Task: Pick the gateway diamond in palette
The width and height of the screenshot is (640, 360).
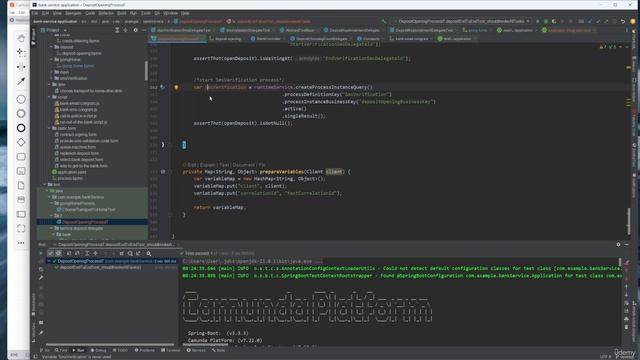Action: pyautogui.click(x=21, y=142)
